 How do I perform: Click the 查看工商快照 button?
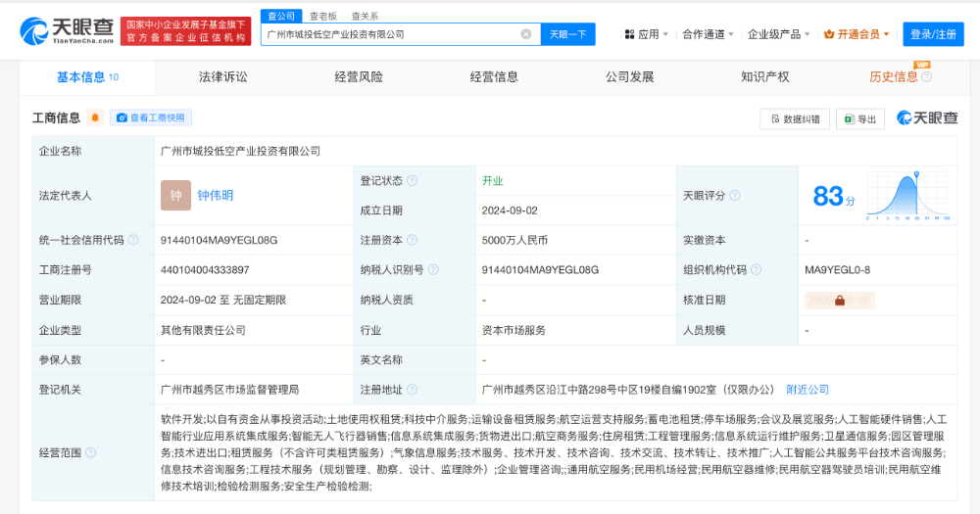pos(151,117)
